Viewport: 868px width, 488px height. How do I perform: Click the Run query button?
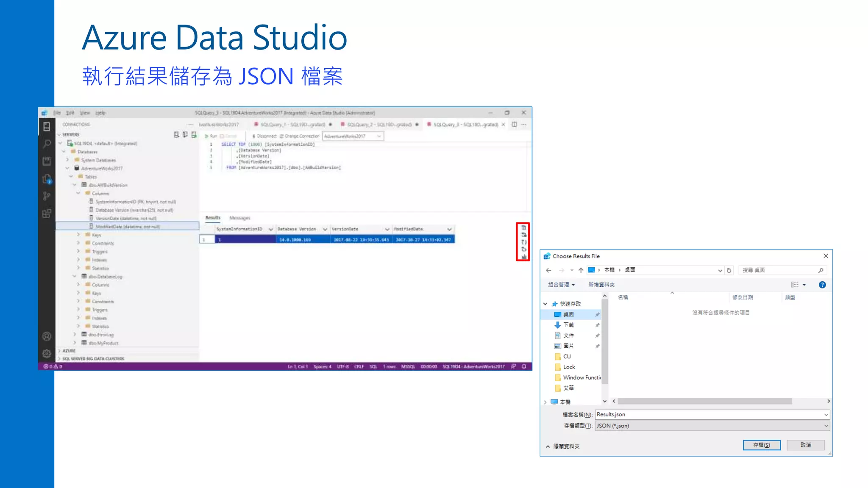click(211, 136)
